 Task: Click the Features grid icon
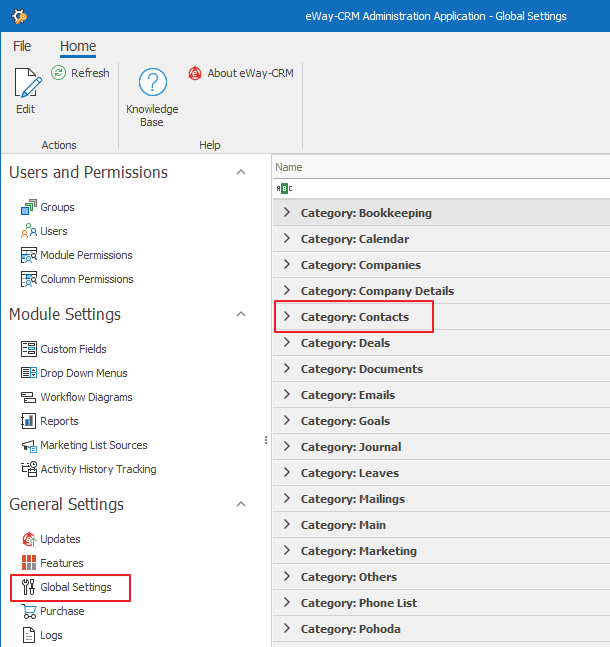click(x=29, y=563)
